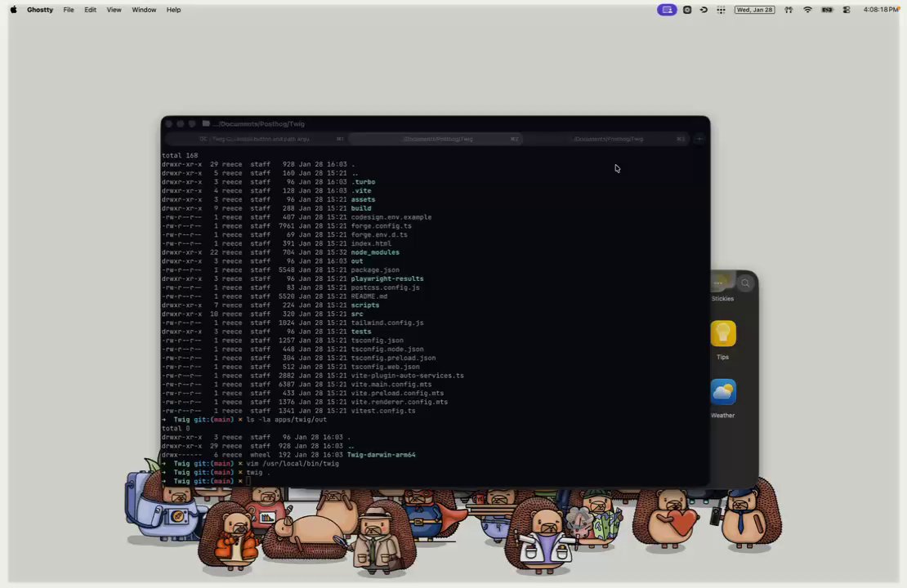Viewport: 907px width, 588px height.
Task: Select the Documents/Posthog/Twig tab labeled ⌘2
Action: click(x=438, y=139)
